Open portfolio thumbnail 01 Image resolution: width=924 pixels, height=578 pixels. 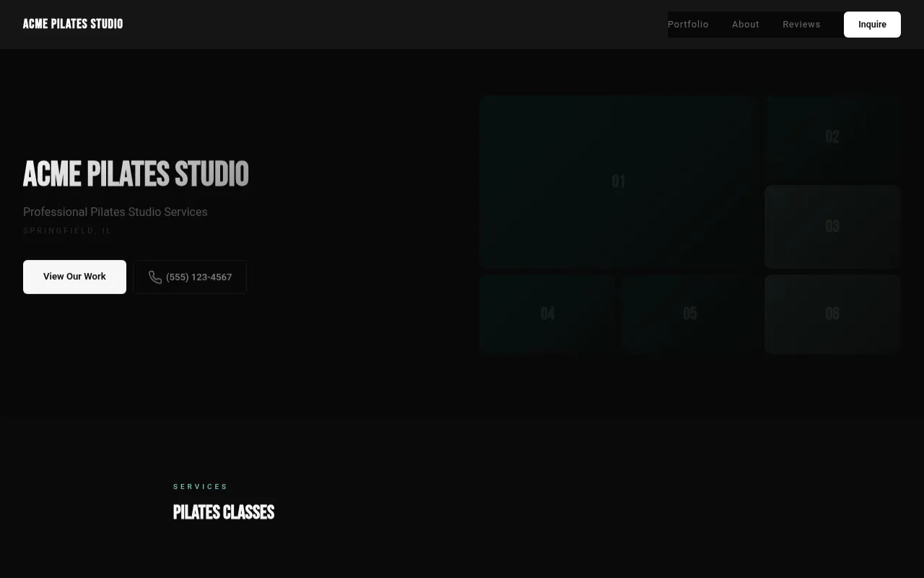[x=618, y=181]
